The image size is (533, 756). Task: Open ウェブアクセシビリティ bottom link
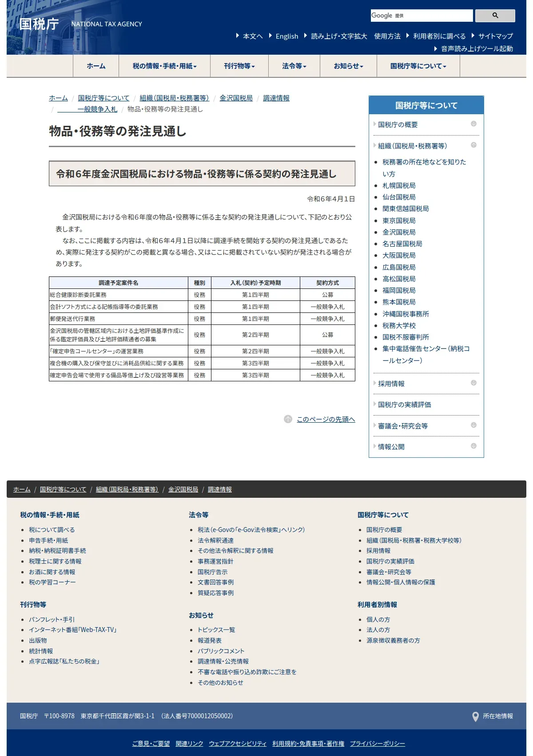click(238, 744)
